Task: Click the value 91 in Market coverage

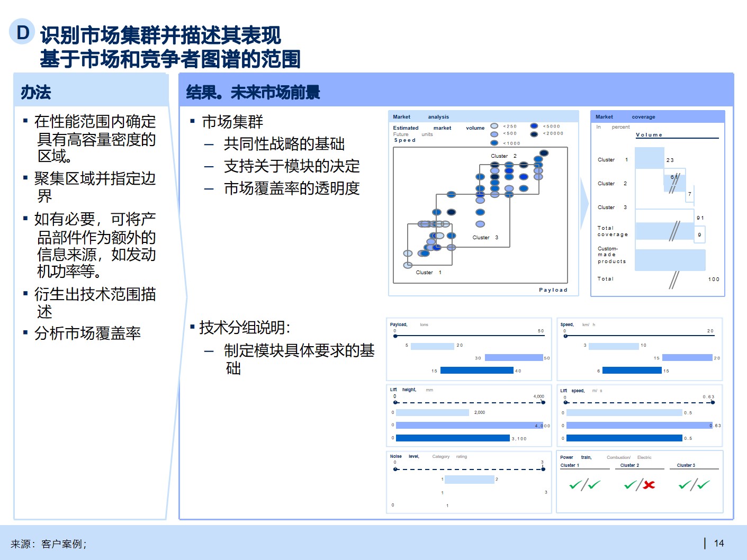Action: point(700,218)
